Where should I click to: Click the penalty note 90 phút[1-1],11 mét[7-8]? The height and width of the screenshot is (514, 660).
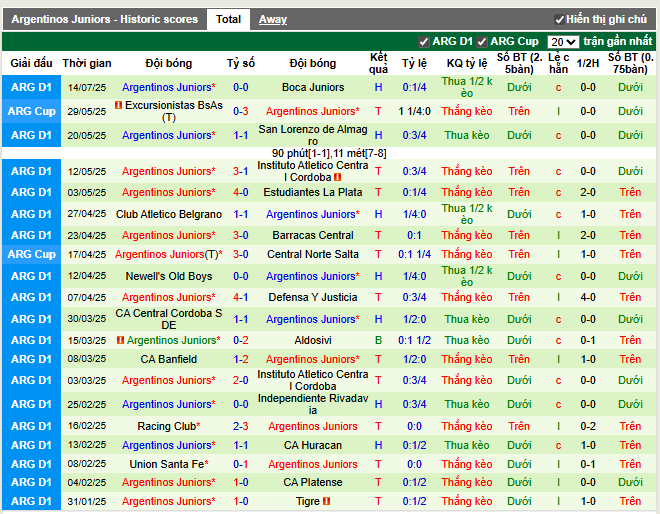click(x=329, y=153)
